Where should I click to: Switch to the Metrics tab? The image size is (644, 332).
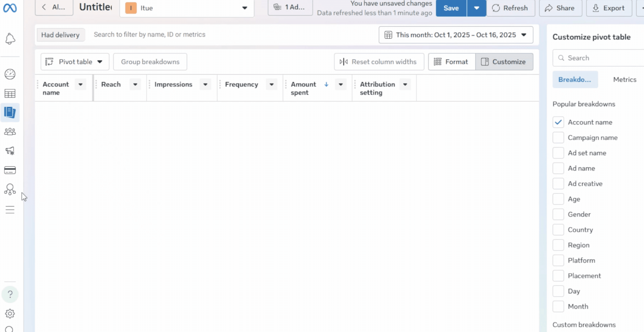pyautogui.click(x=624, y=79)
